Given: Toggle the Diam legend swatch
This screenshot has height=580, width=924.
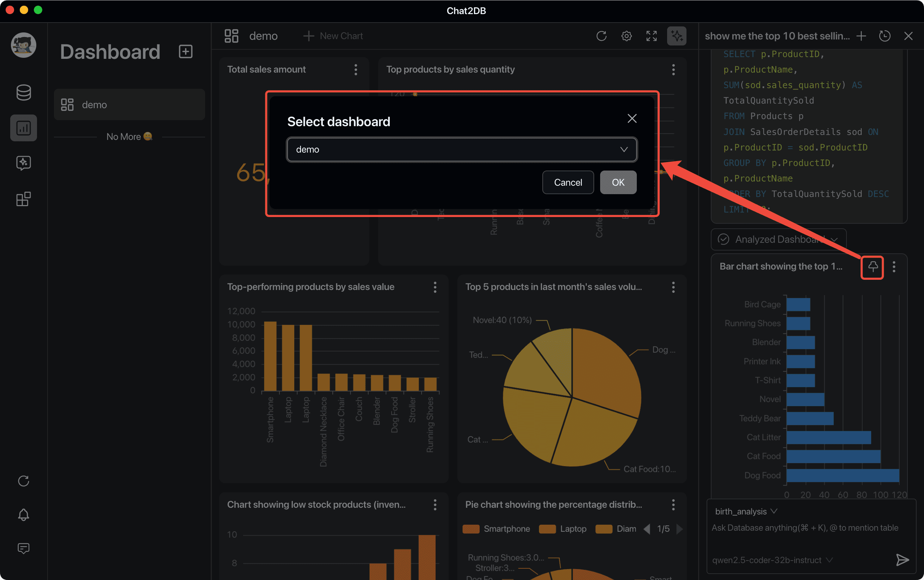Looking at the screenshot, I should [603, 529].
